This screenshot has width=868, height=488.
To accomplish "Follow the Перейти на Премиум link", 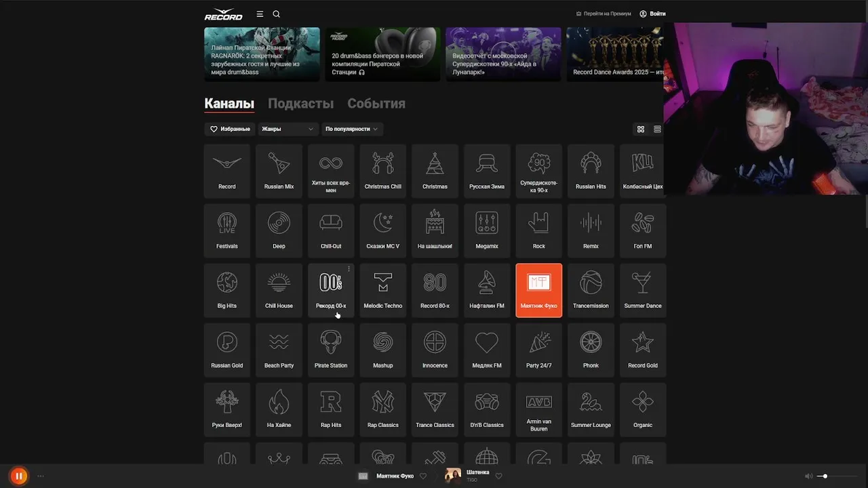I will click(x=604, y=14).
